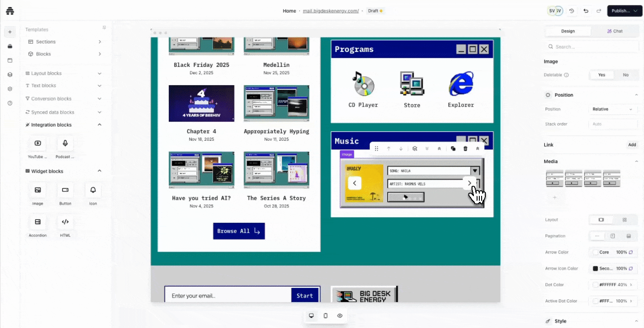Select the carousel layout option
Image resolution: width=644 pixels, height=328 pixels.
[x=601, y=220]
